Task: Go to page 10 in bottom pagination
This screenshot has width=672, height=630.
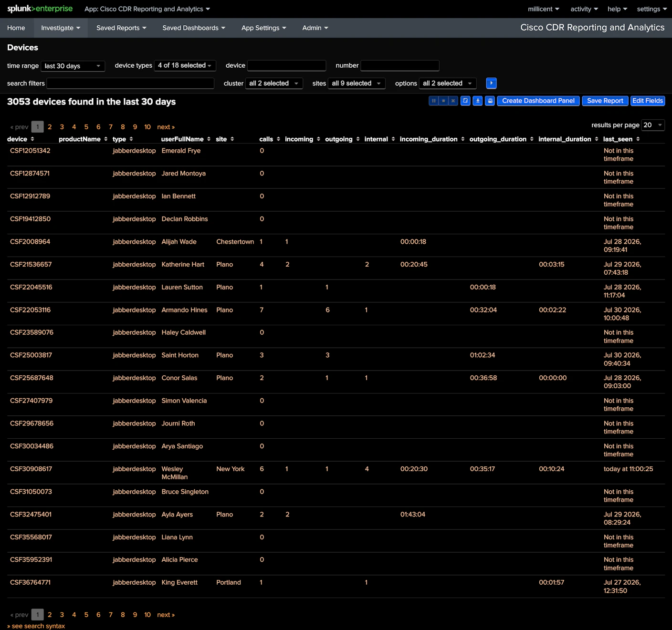Action: point(147,615)
